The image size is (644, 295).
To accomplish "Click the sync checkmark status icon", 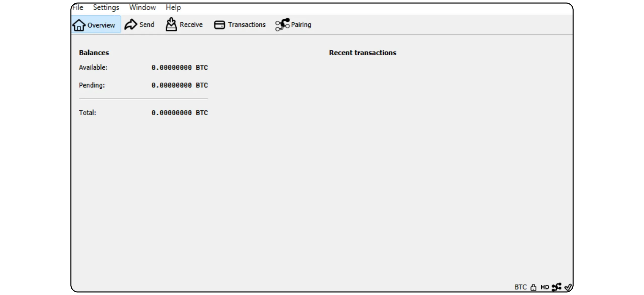I will [x=568, y=287].
